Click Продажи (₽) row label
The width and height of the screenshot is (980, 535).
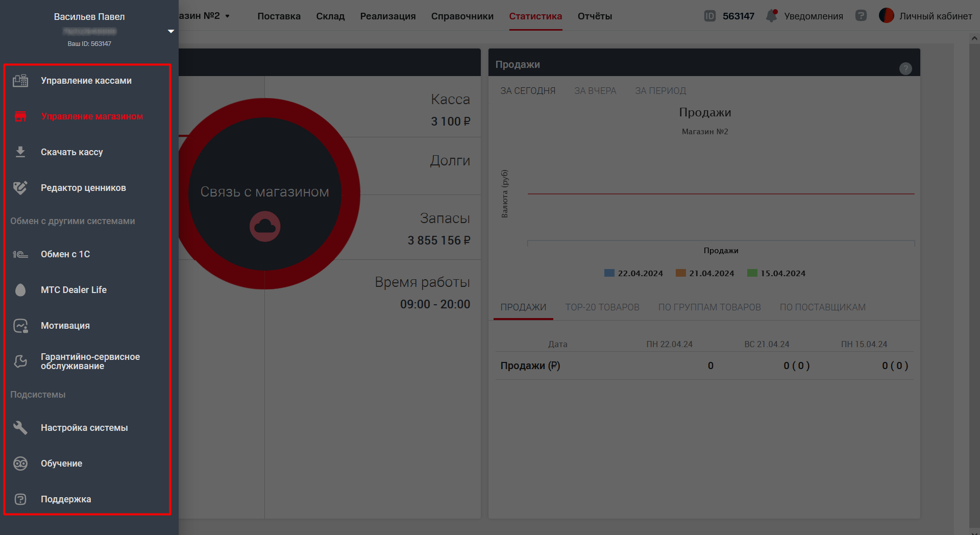coord(530,366)
